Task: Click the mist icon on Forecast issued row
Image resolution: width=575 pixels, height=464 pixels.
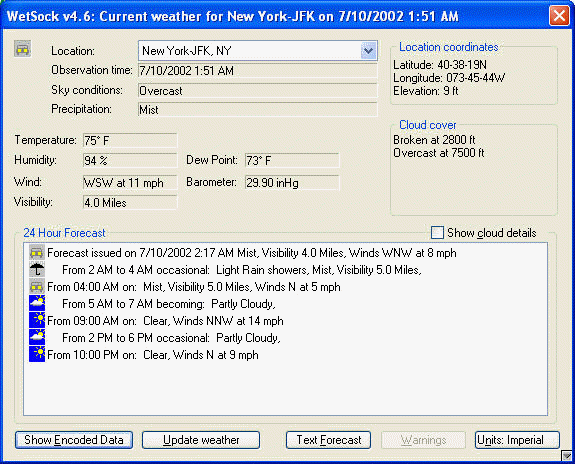Action: [x=37, y=252]
